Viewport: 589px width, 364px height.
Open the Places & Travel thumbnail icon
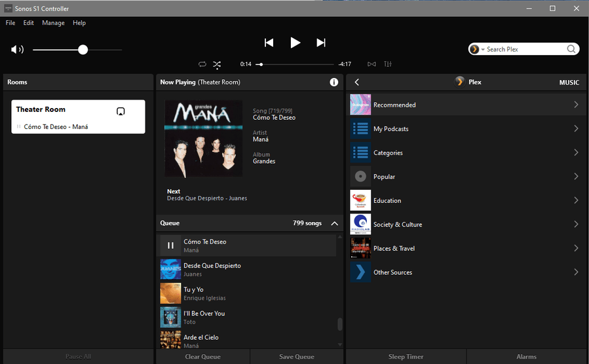360,248
